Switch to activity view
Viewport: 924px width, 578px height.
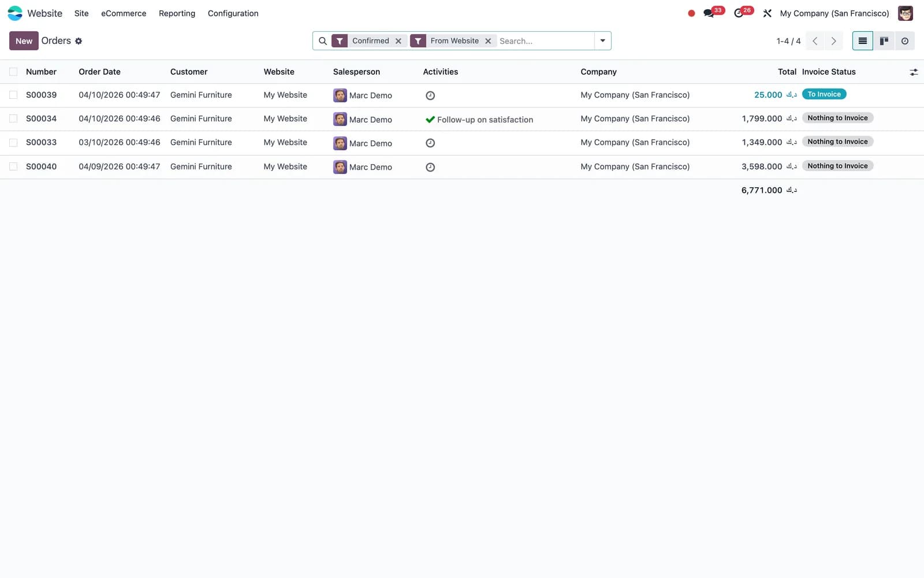click(x=905, y=41)
